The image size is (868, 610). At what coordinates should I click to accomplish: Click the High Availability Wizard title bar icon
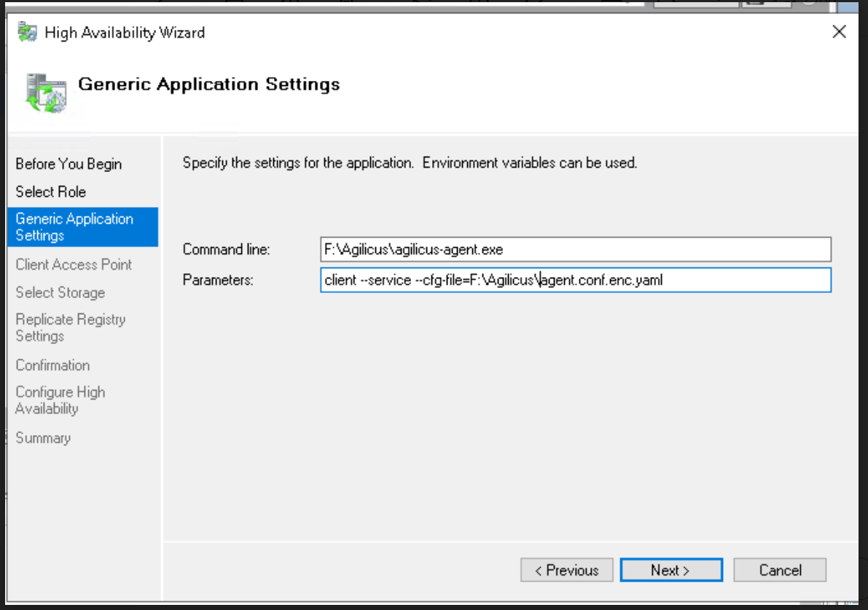click(27, 33)
